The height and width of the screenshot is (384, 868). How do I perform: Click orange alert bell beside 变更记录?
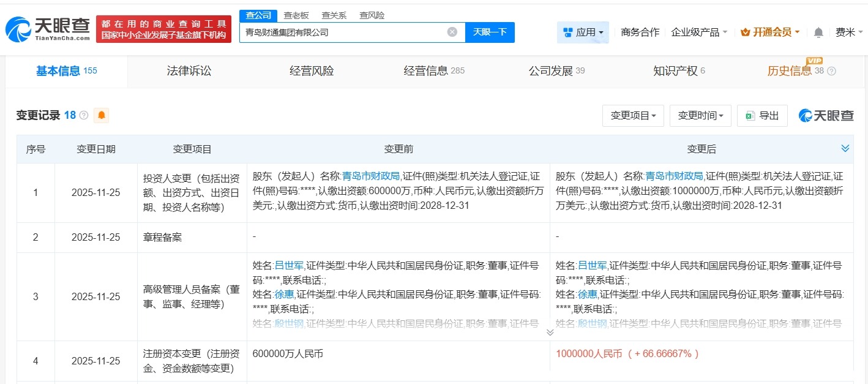point(101,115)
